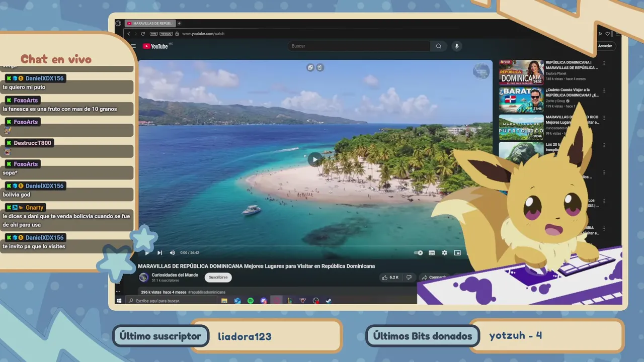
Task: Click the save snapshot icon above player
Action: [x=319, y=67]
